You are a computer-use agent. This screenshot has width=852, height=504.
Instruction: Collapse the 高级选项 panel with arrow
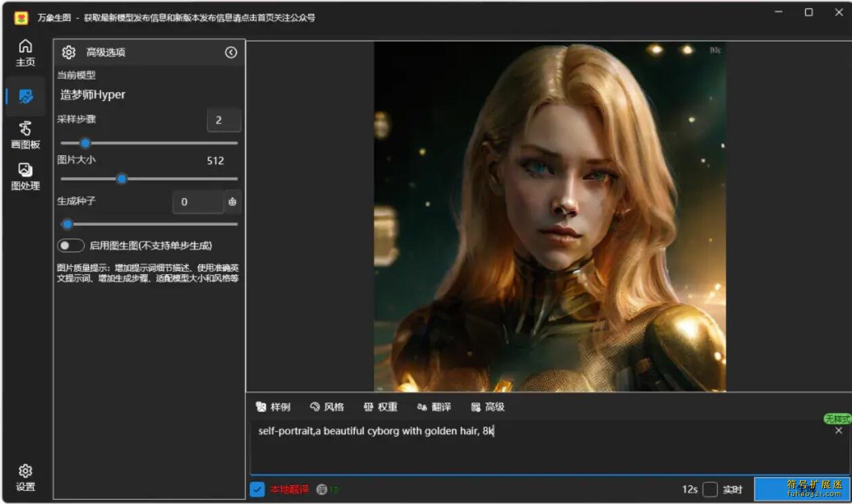pyautogui.click(x=231, y=52)
